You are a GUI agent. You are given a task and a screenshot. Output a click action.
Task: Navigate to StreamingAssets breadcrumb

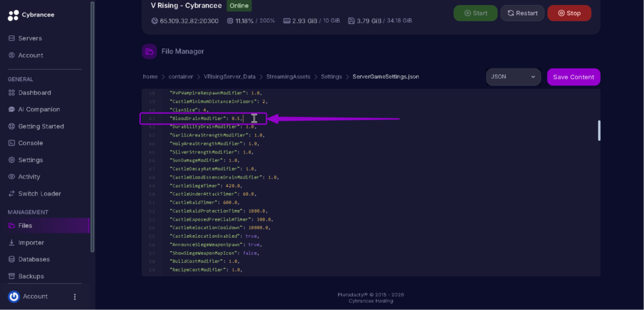(x=288, y=77)
